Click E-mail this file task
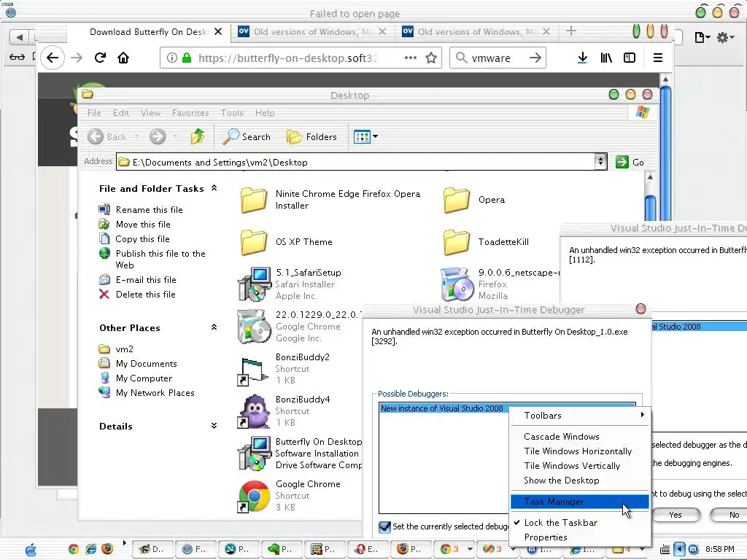Image resolution: width=747 pixels, height=560 pixels. (x=146, y=279)
